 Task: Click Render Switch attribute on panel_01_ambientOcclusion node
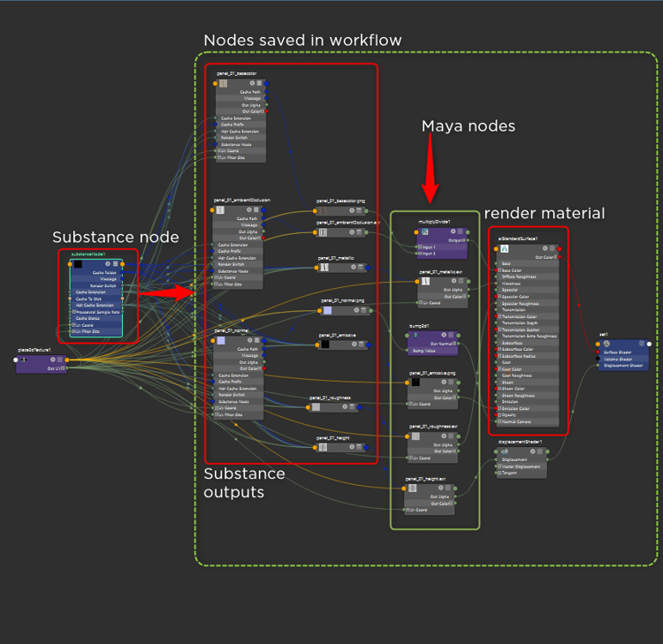[x=231, y=264]
